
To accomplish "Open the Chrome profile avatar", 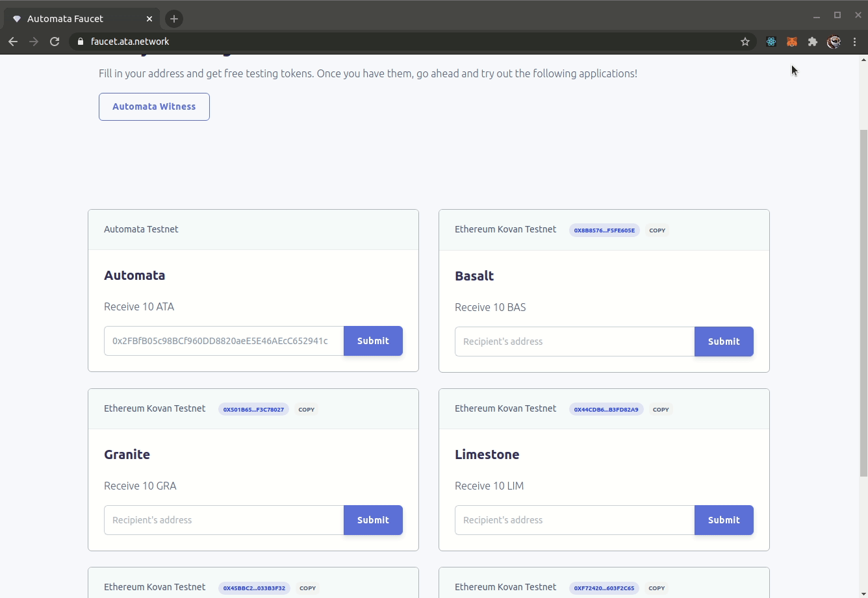I will click(834, 42).
